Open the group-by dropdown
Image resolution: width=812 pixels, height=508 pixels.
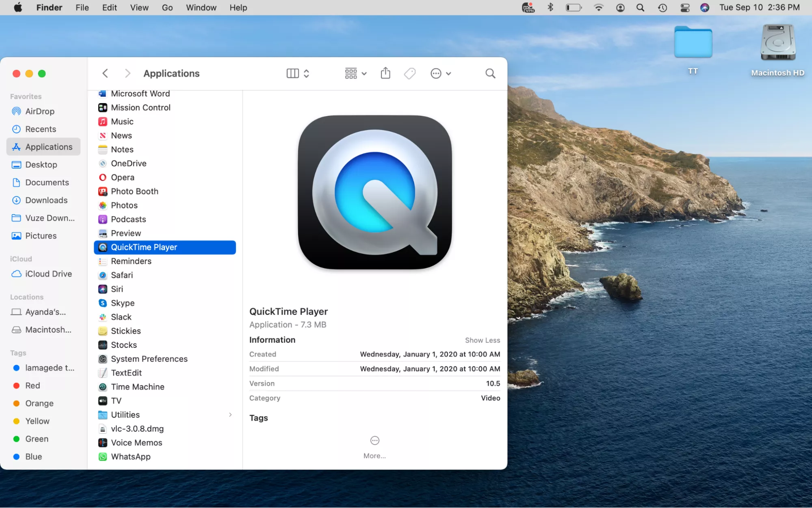pyautogui.click(x=355, y=74)
